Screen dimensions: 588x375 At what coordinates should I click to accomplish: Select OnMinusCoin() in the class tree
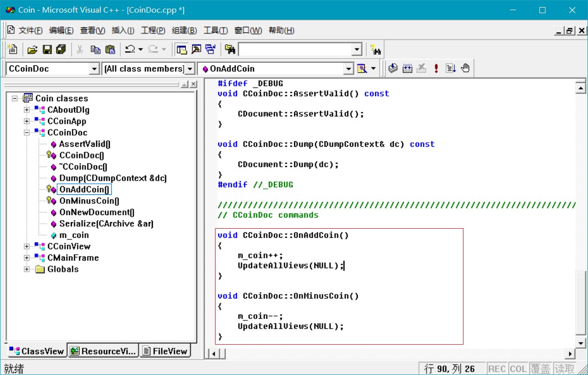click(x=89, y=201)
